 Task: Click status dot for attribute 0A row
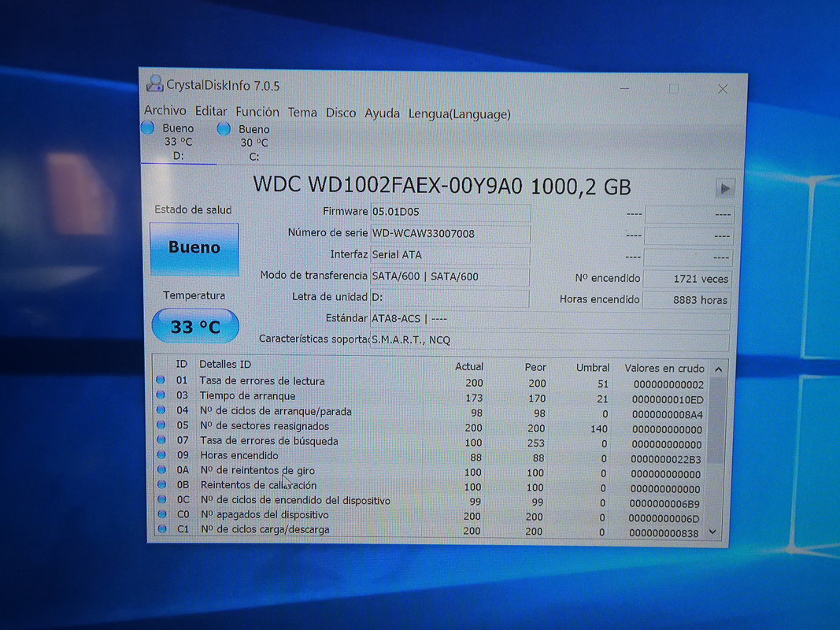tap(162, 469)
